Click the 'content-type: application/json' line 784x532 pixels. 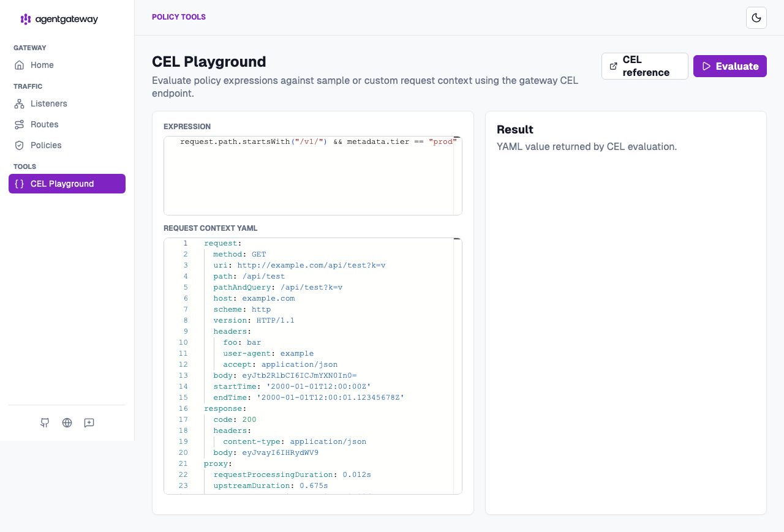coord(295,441)
